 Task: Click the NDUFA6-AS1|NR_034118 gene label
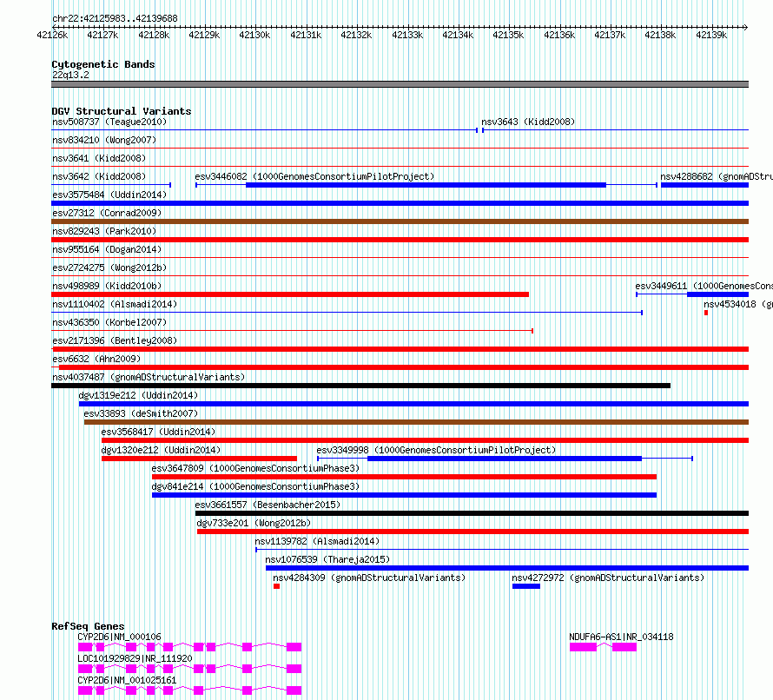[x=621, y=637]
